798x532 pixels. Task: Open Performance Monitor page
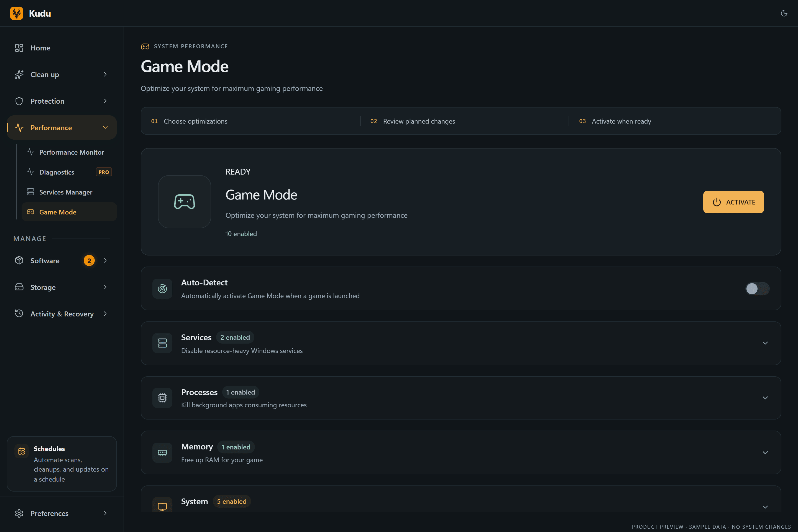[x=69, y=152]
